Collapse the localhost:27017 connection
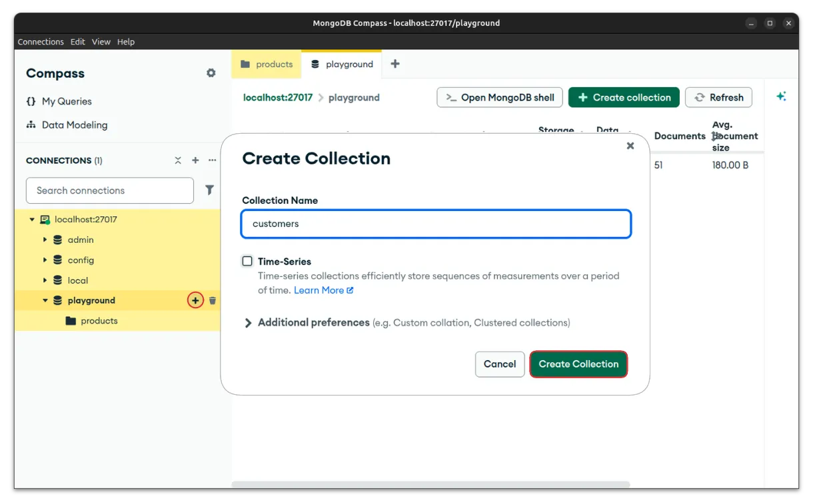This screenshot has width=813, height=504. coord(32,220)
